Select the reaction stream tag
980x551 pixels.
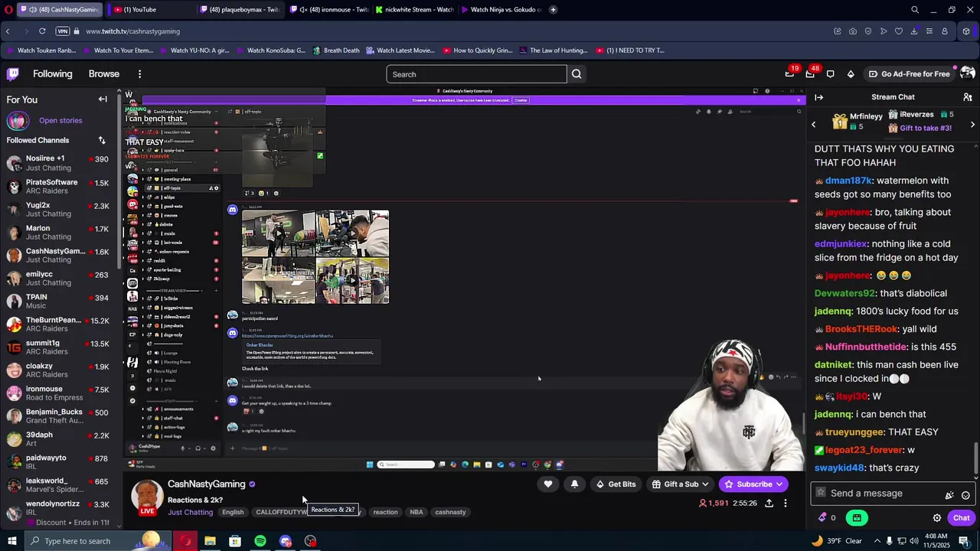coord(385,513)
